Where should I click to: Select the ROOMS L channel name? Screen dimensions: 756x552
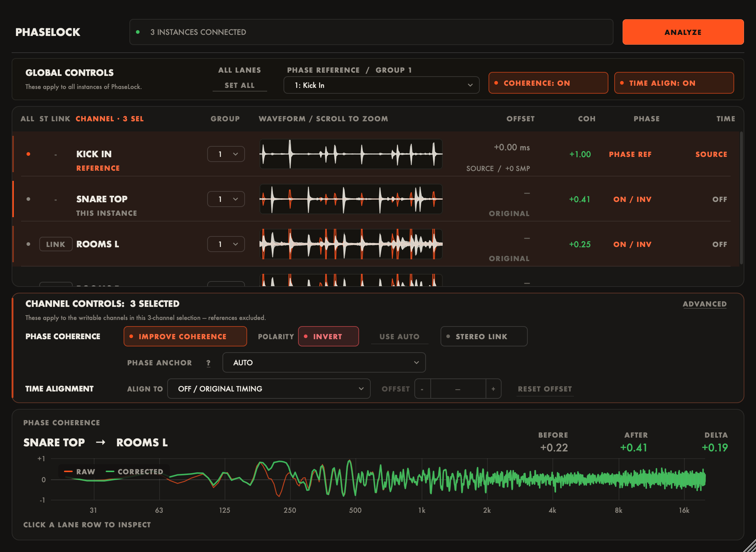tap(97, 244)
